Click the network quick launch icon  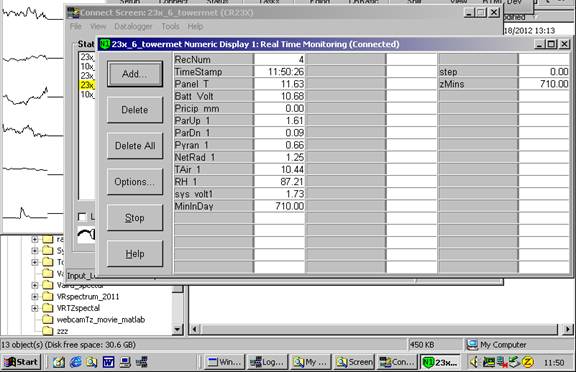click(141, 362)
